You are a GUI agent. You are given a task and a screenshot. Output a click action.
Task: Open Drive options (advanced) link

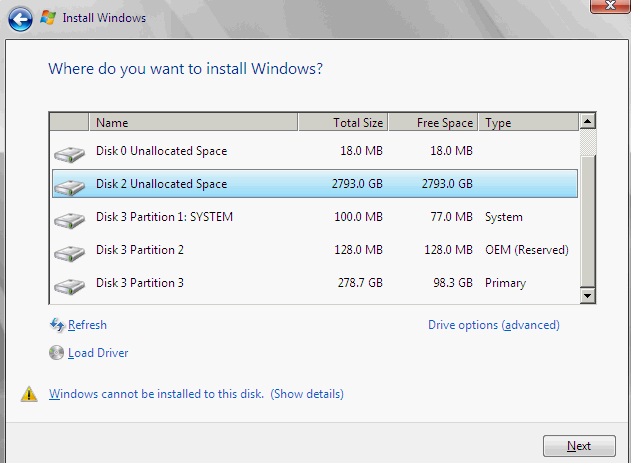coord(493,325)
